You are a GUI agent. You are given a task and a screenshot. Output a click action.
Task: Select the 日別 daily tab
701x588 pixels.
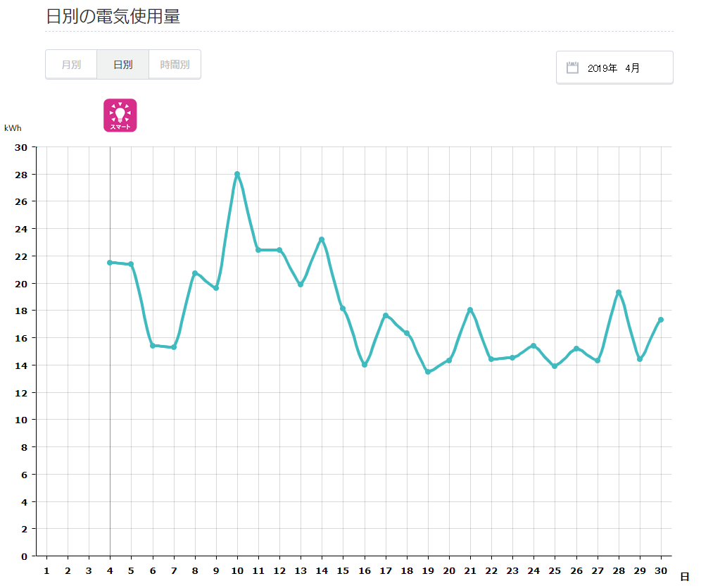(123, 65)
